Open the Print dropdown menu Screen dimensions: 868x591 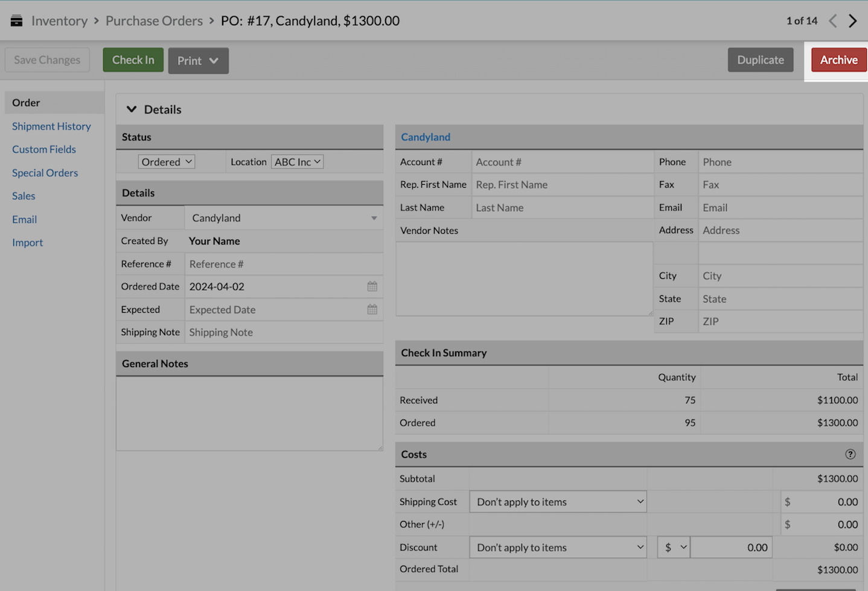tap(198, 61)
